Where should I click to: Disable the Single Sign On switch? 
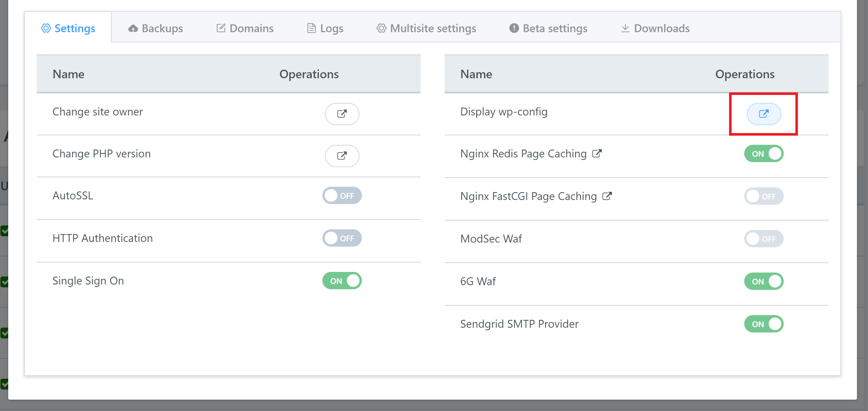tap(342, 281)
